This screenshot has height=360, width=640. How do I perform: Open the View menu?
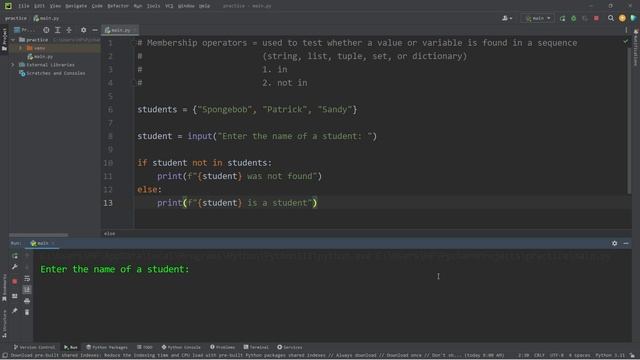[x=55, y=6]
